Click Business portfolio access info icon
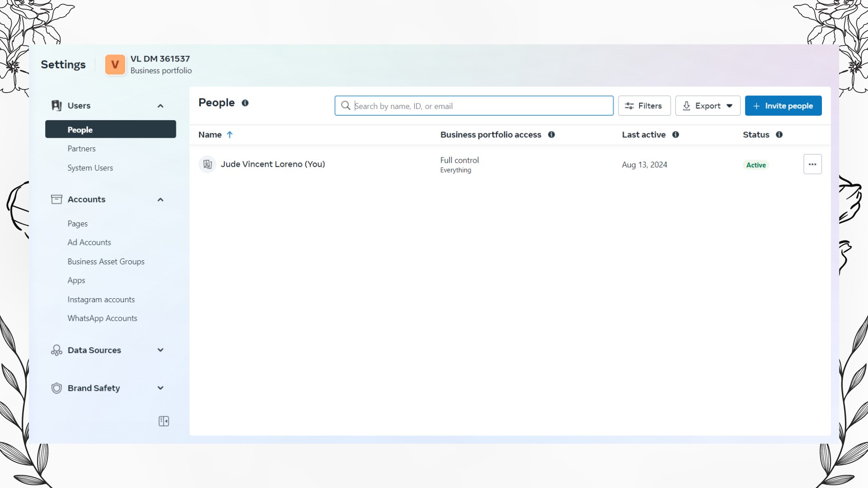Viewport: 868px width, 488px height. click(552, 135)
